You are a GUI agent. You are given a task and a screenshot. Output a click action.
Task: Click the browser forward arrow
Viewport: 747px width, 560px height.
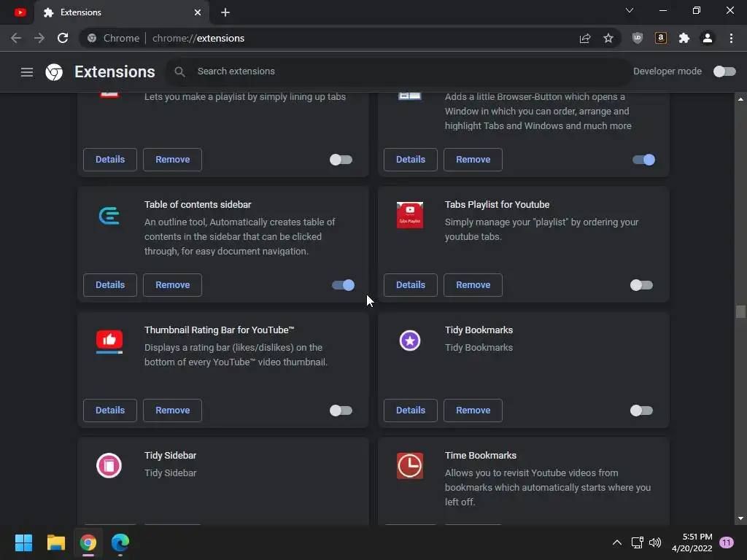pos(39,38)
